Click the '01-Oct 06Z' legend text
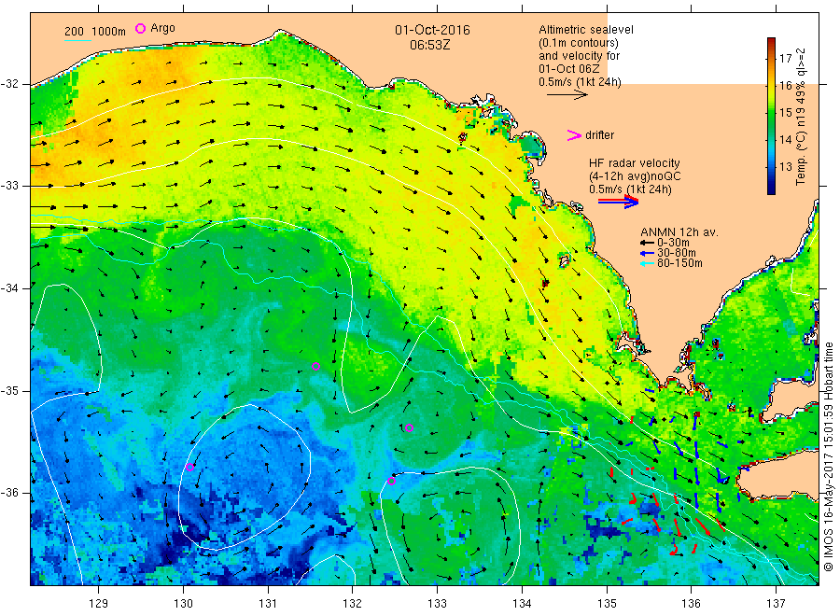The height and width of the screenshot is (616, 840). pos(569,68)
